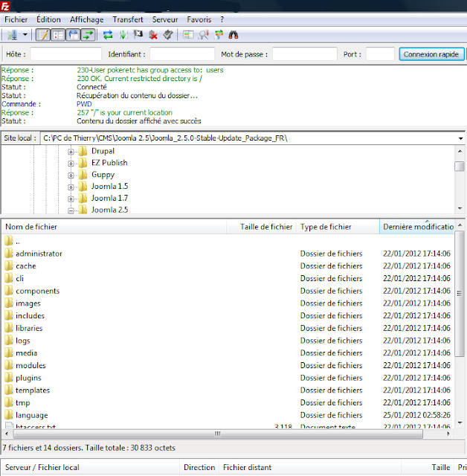
Task: Open the Site Manager dropdown arrow
Action: point(25,35)
